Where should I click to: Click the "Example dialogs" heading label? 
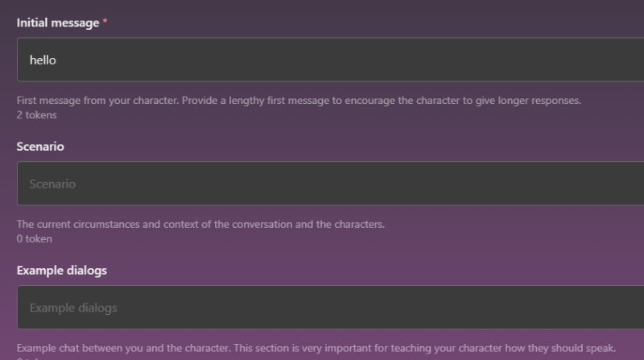(x=62, y=271)
